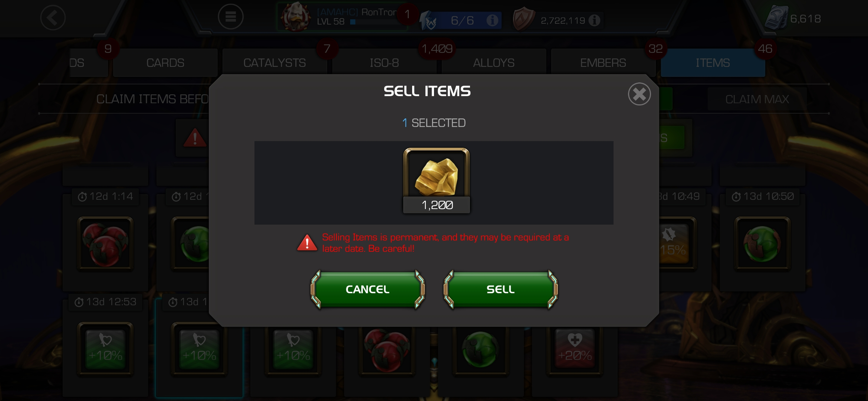Close the Sell Items dialog
Image resolution: width=868 pixels, height=401 pixels.
pyautogui.click(x=639, y=94)
